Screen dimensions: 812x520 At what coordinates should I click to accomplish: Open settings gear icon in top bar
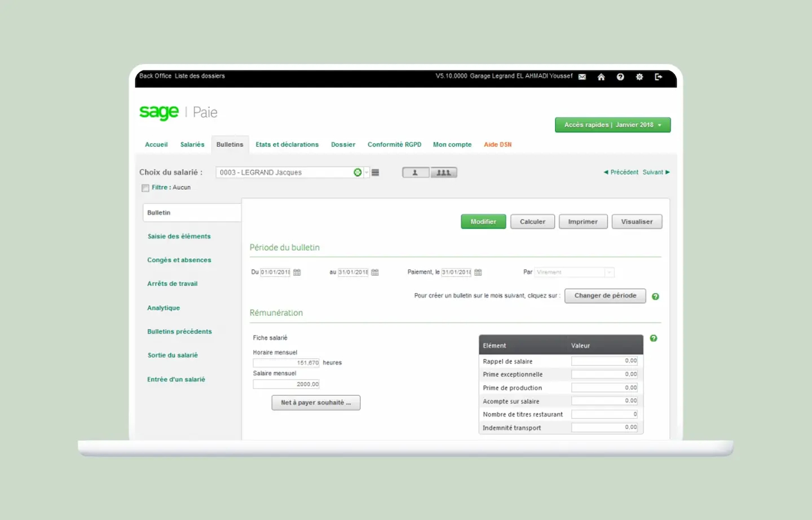(x=639, y=77)
